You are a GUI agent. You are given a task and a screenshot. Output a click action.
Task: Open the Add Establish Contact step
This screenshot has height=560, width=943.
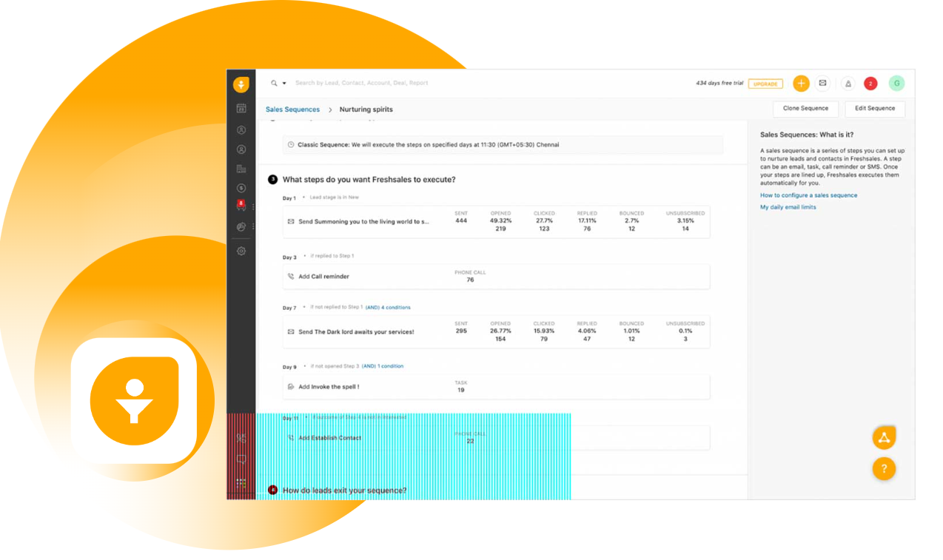(x=496, y=438)
